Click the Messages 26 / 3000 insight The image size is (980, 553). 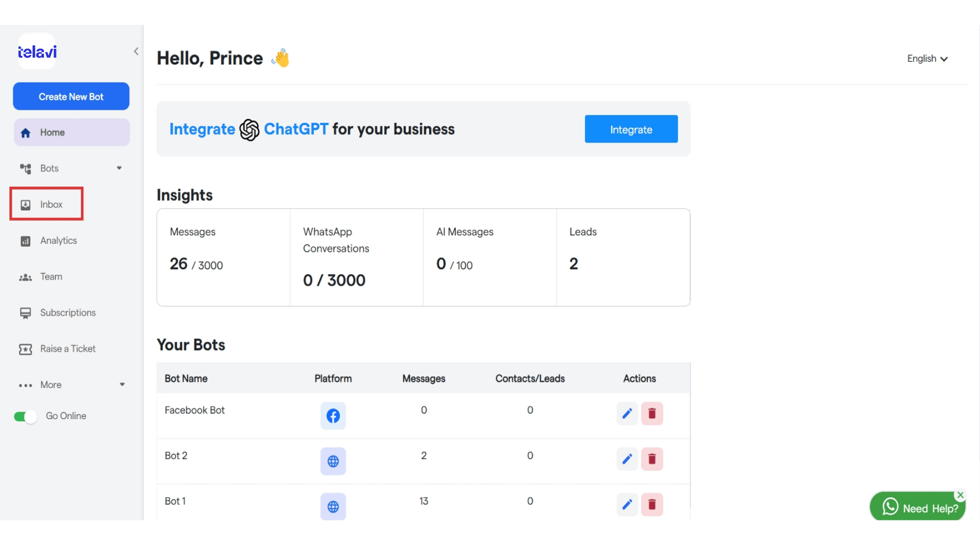coord(223,258)
